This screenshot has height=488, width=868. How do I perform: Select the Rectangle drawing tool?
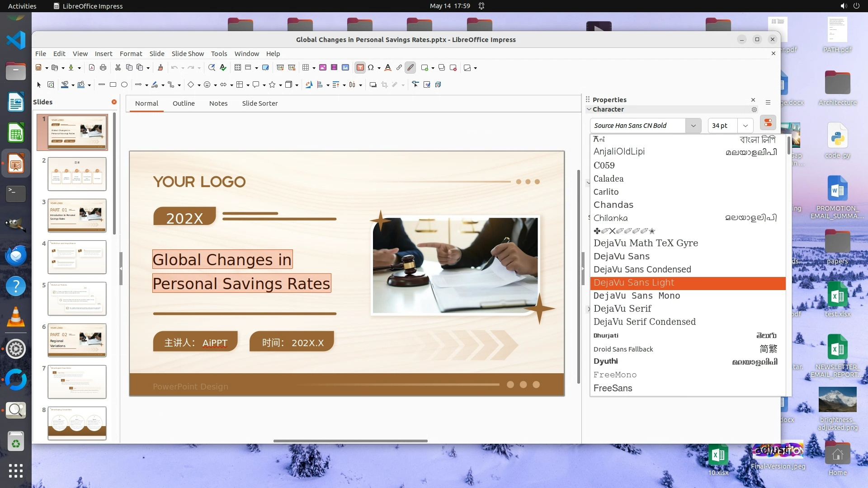113,84
